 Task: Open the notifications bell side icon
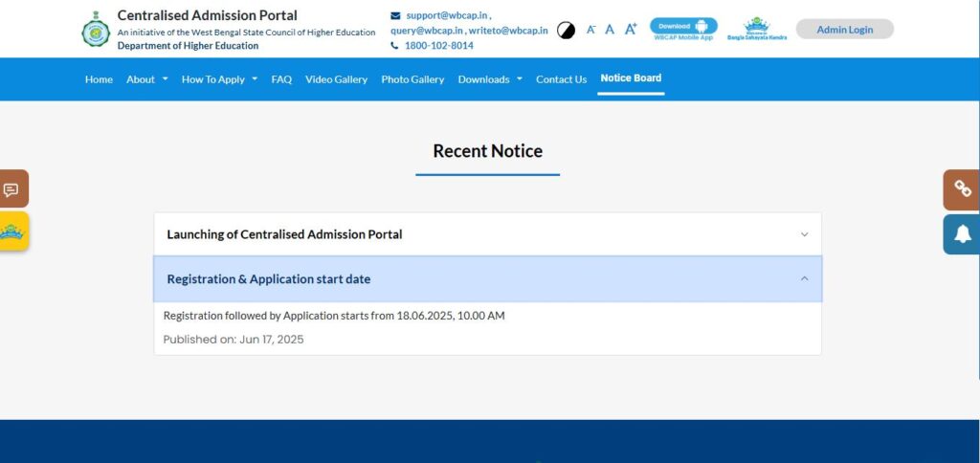click(962, 234)
